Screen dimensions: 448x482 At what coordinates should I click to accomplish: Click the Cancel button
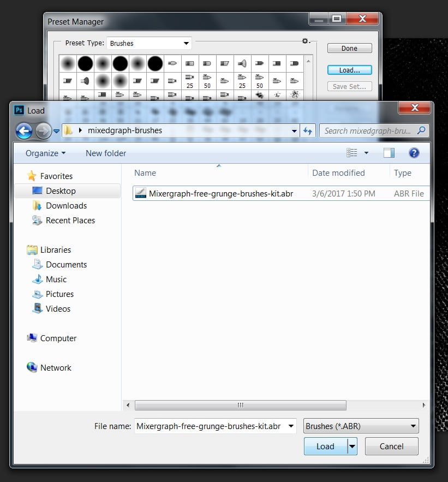click(x=391, y=447)
